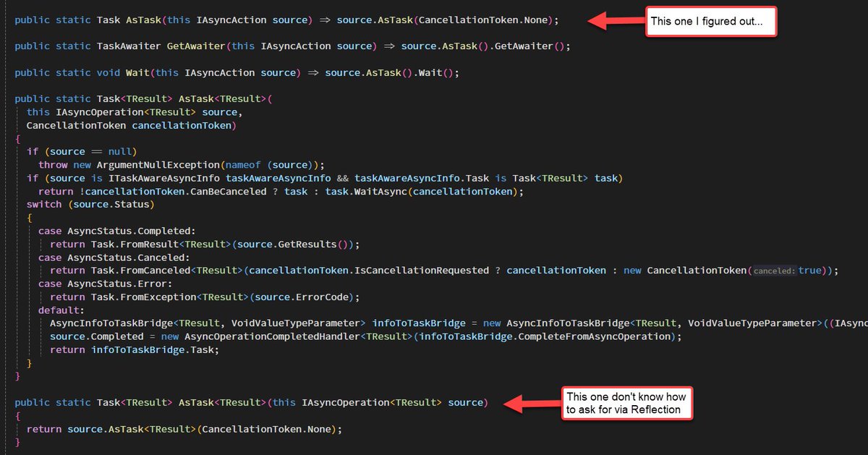Click the 'Task.FromException<TResult>' call
This screenshot has height=455, width=868.
coord(169,297)
